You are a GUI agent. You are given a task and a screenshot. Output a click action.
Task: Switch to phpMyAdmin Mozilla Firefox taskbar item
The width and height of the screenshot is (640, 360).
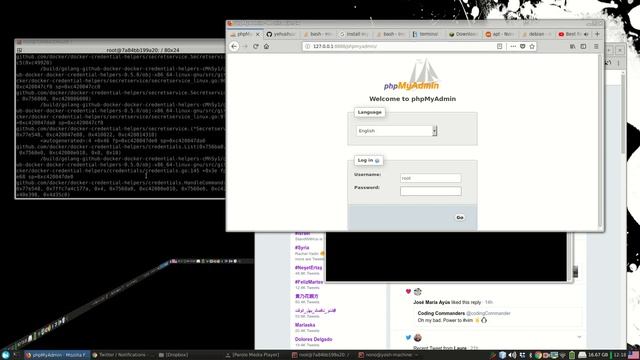pos(56,355)
